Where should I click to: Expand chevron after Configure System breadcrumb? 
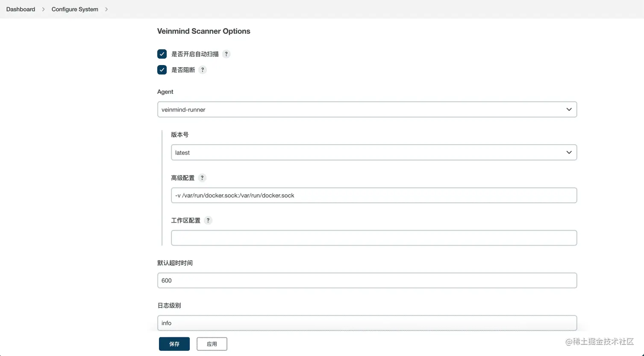106,9
